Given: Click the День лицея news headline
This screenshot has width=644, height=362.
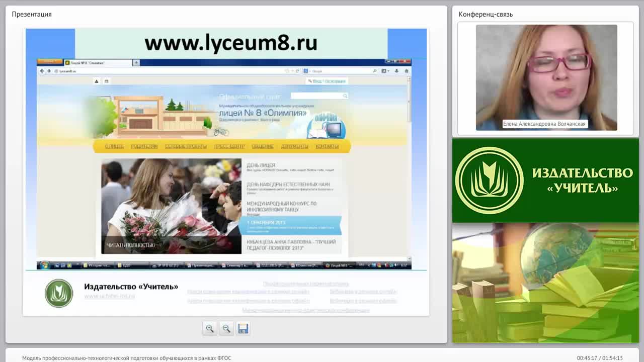Looking at the screenshot, I should tap(261, 165).
